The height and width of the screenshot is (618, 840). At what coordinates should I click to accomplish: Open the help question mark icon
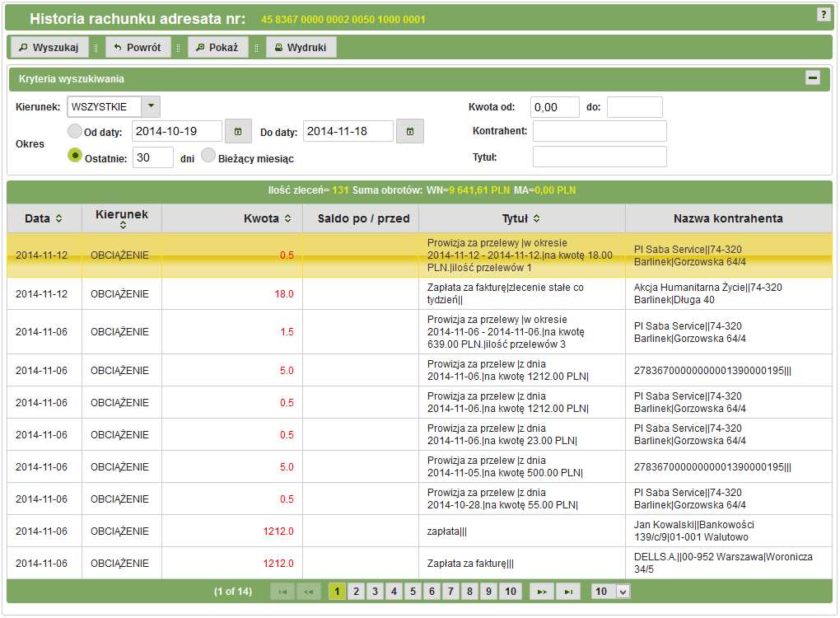824,15
